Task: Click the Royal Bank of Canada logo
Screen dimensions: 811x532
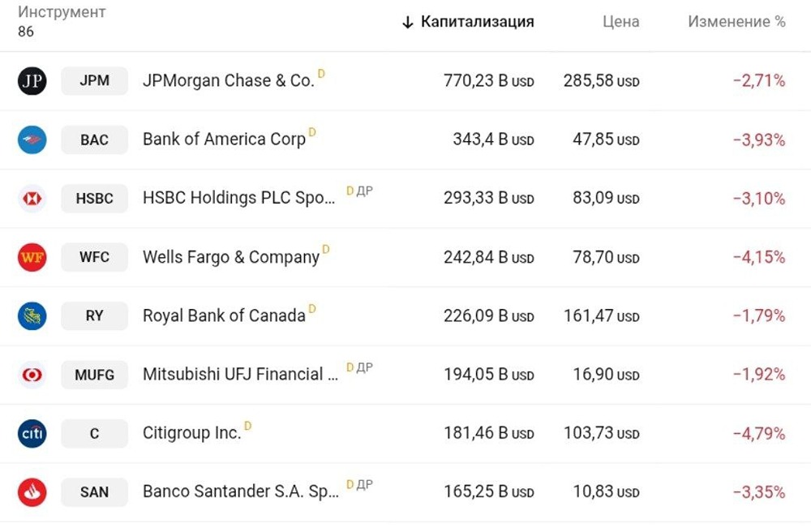Action: pyautogui.click(x=32, y=315)
